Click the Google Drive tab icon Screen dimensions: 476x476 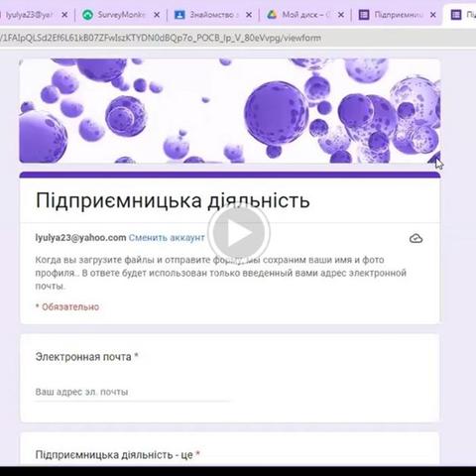point(272,15)
